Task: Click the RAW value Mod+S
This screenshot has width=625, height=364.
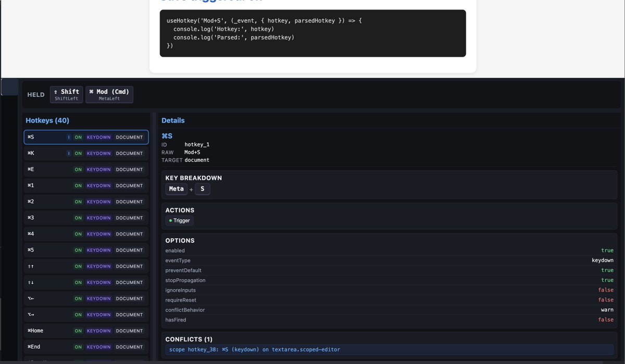Action: click(x=192, y=152)
